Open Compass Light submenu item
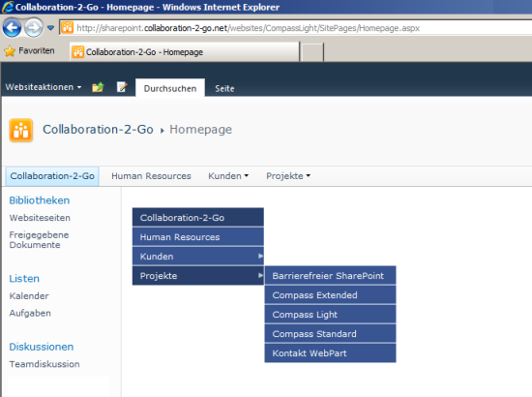 [330, 314]
